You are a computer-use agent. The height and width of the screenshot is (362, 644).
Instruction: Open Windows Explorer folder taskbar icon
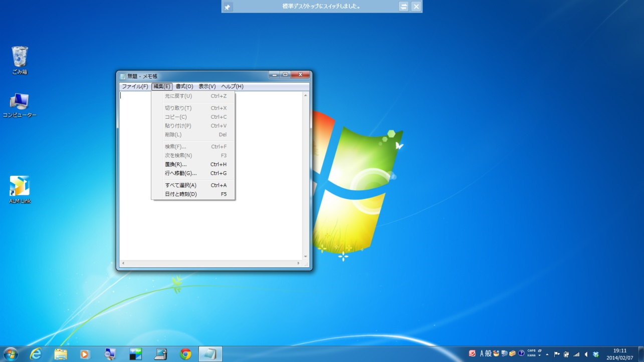(61, 354)
